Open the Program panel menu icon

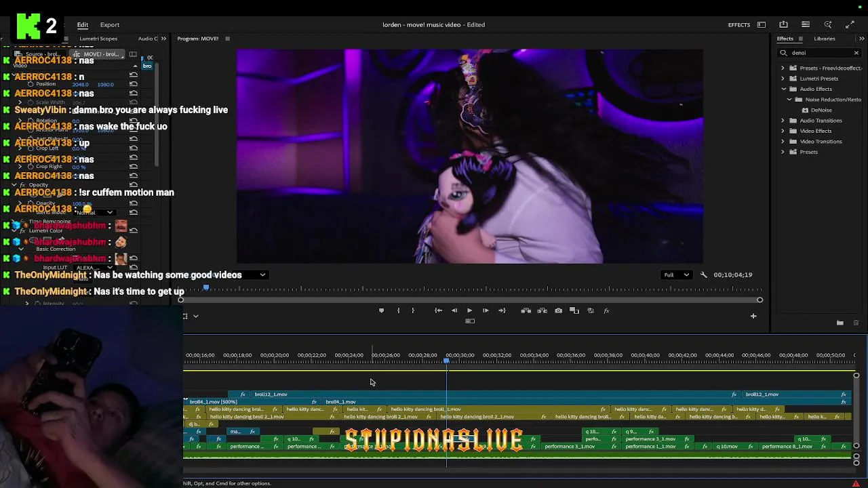(227, 39)
